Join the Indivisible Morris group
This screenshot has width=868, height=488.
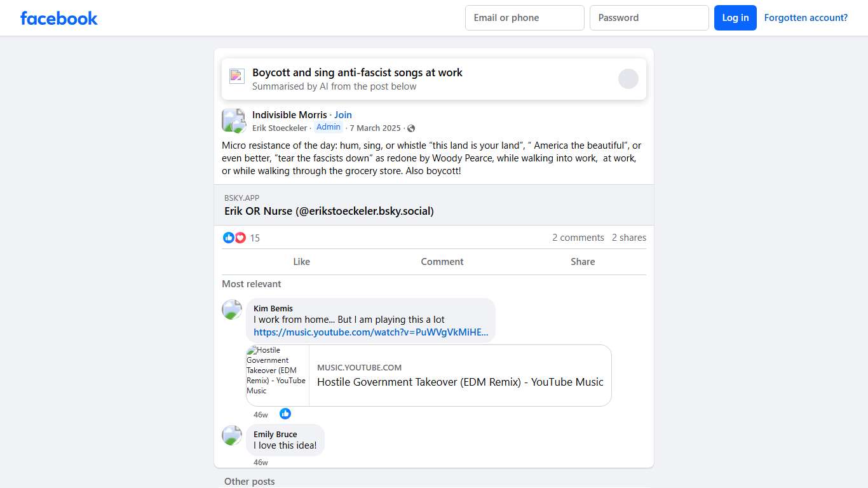tap(343, 115)
